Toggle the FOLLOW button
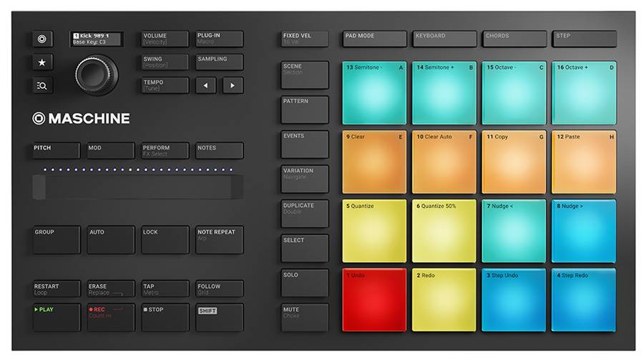Image resolution: width=644 pixels, height=359 pixels. [x=220, y=289]
